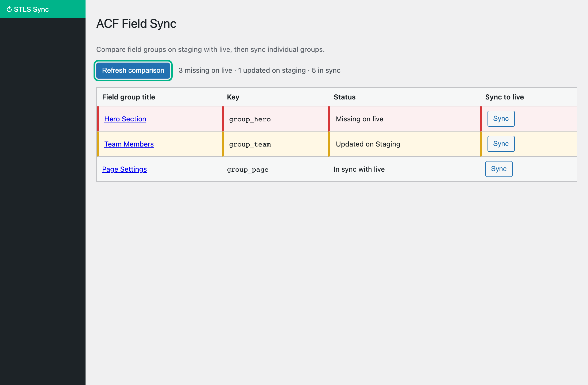Image resolution: width=588 pixels, height=385 pixels.
Task: Select the group_page key text
Action: point(248,170)
